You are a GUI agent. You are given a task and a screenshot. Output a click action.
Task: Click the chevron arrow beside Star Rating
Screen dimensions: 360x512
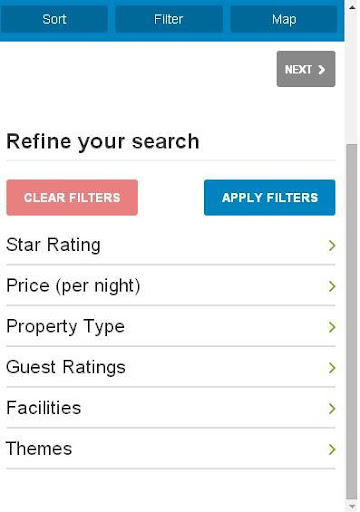[x=332, y=245]
